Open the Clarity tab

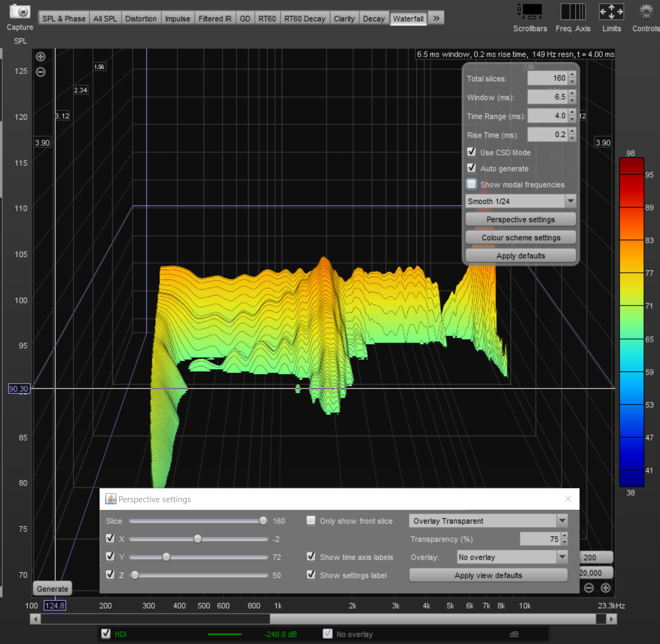click(344, 19)
